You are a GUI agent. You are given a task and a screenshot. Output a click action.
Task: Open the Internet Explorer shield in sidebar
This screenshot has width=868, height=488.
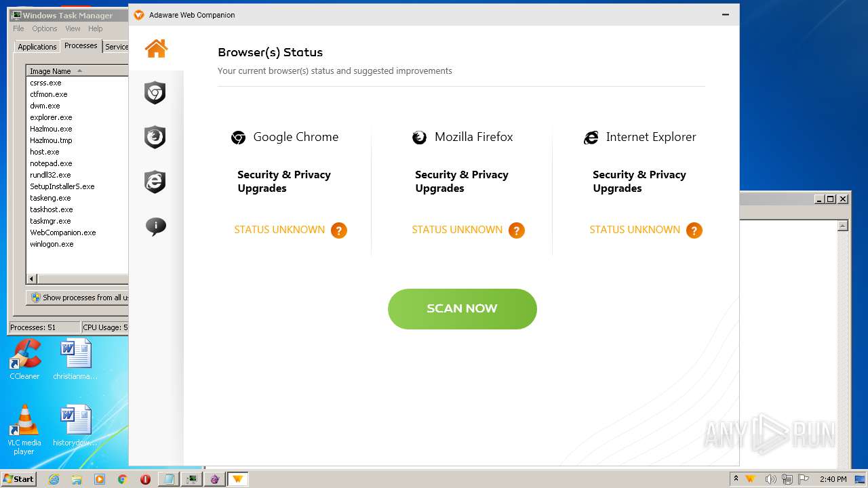tap(155, 182)
